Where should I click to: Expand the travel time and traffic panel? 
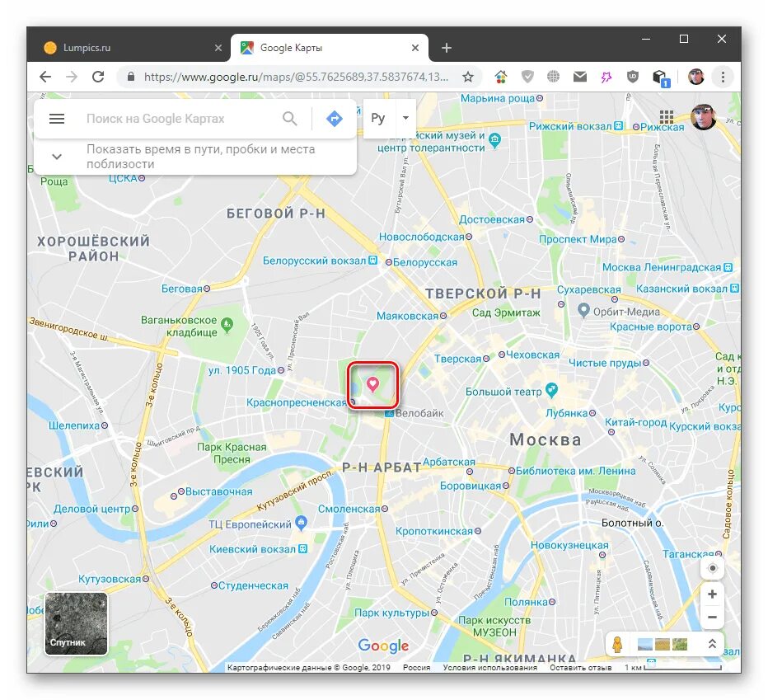click(57, 157)
